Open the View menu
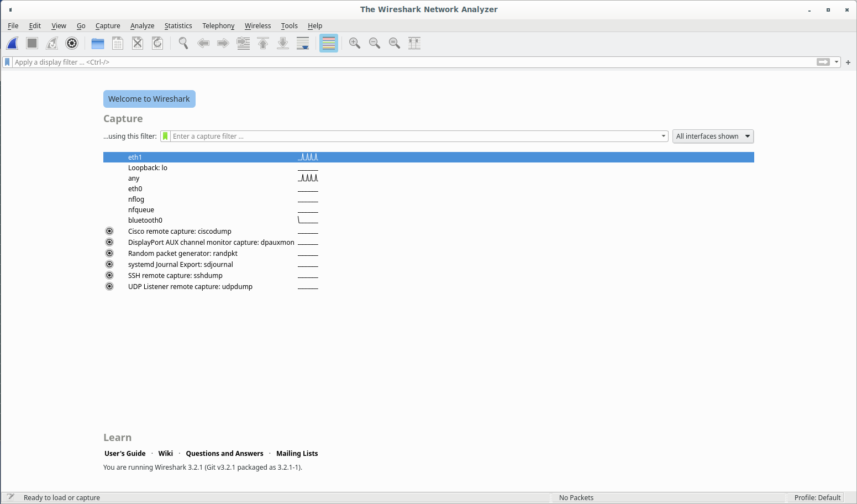 tap(59, 25)
